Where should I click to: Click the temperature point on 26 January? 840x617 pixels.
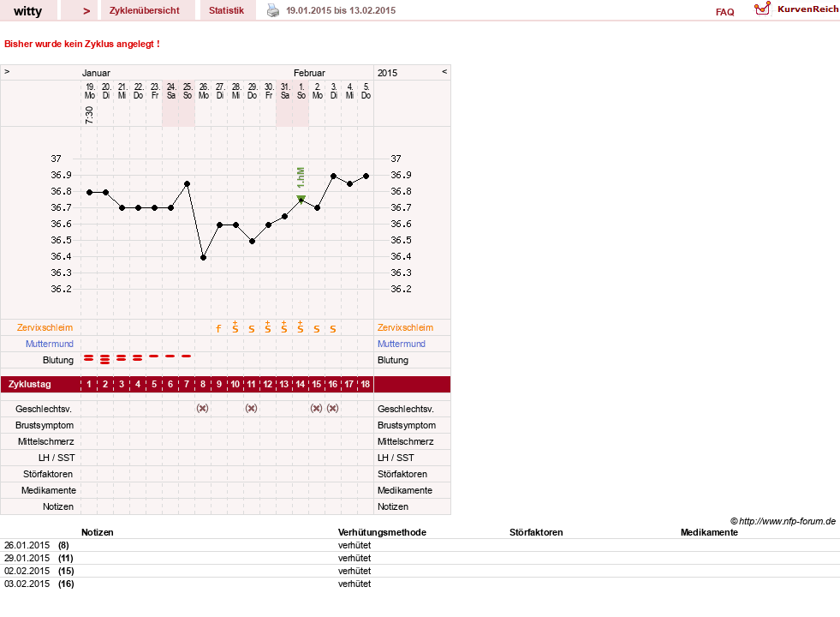tap(204, 258)
